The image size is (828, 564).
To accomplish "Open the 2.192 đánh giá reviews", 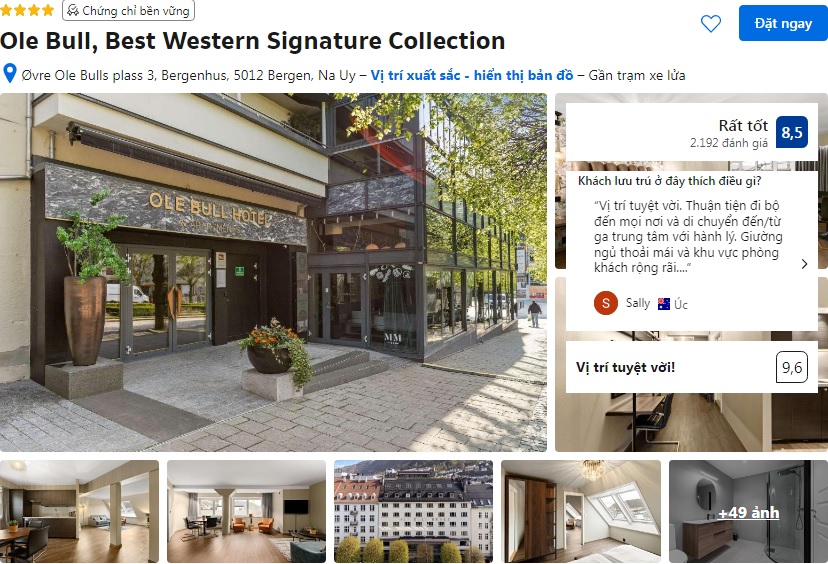I will (x=729, y=143).
